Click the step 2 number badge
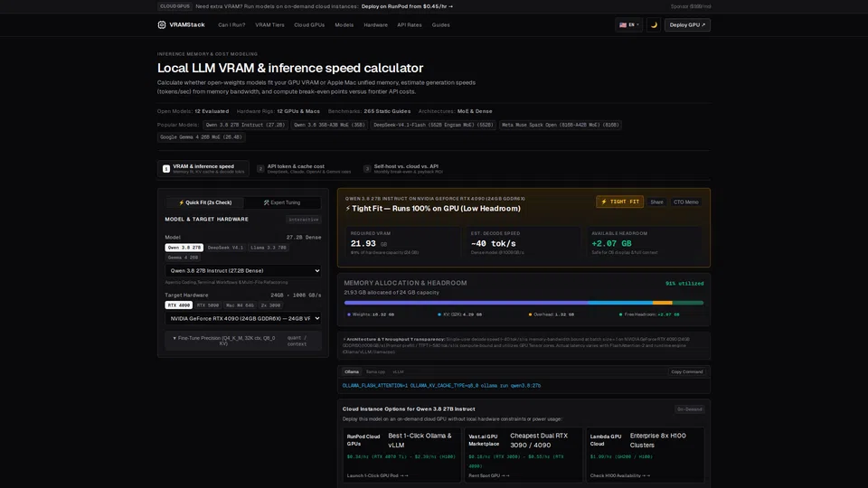The height and width of the screenshot is (488, 868). tap(260, 169)
